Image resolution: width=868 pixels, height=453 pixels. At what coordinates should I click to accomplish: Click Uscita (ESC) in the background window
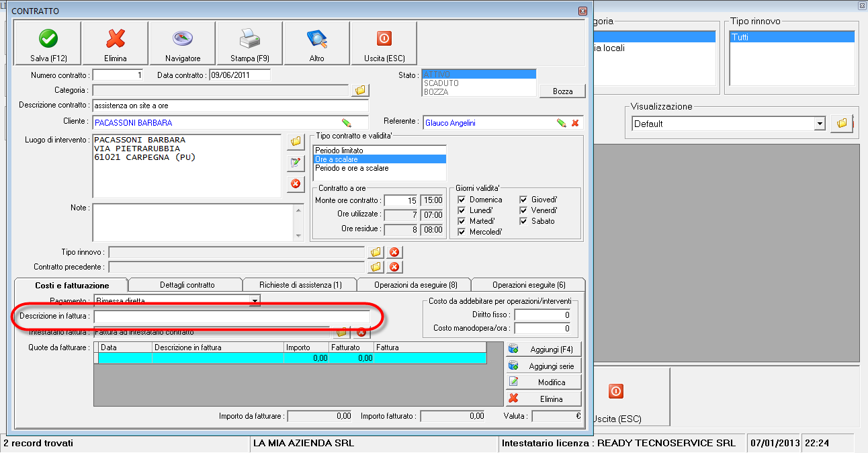tap(616, 398)
